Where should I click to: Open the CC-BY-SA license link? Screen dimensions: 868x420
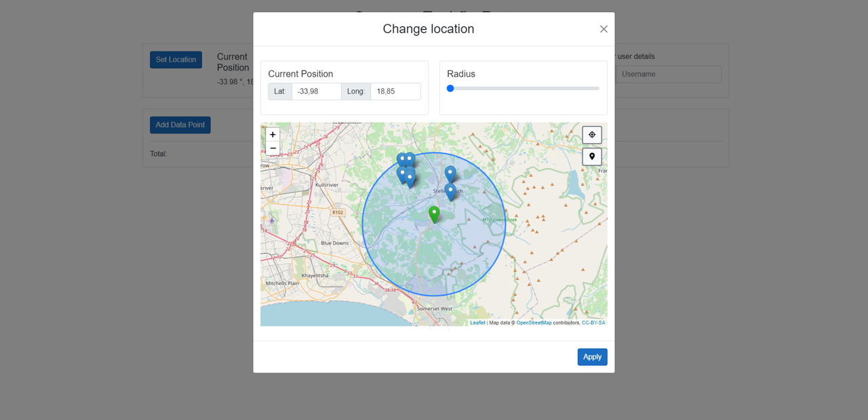coord(593,322)
